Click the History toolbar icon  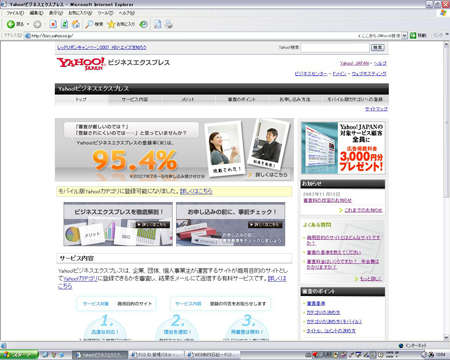pyautogui.click(x=144, y=24)
